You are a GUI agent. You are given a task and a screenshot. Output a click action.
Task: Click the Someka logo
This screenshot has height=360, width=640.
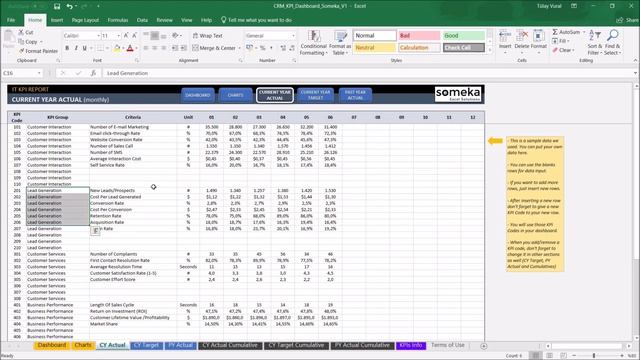coord(458,94)
